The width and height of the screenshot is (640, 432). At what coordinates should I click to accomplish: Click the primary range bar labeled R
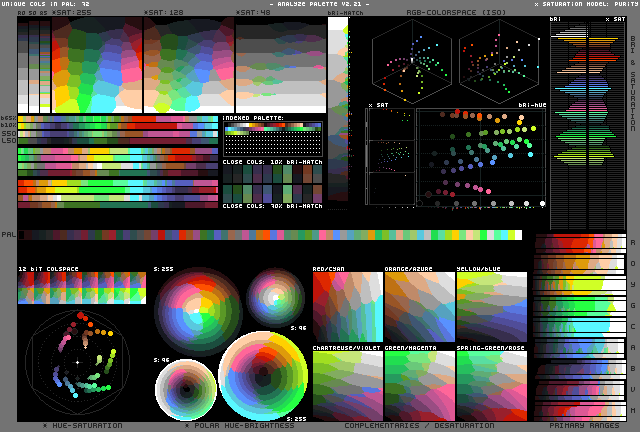[x=580, y=243]
